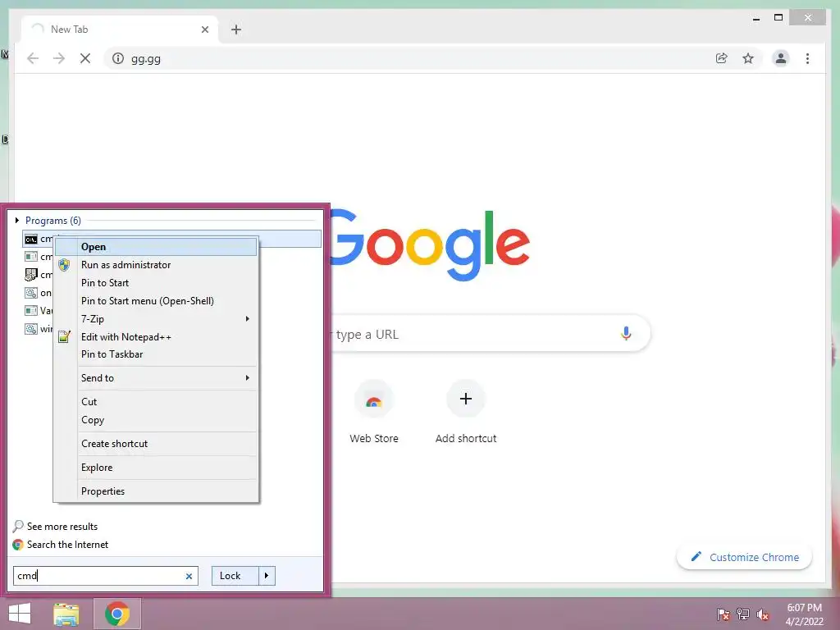Click the Notepad++ icon in menu
840x630 pixels.
click(x=64, y=337)
